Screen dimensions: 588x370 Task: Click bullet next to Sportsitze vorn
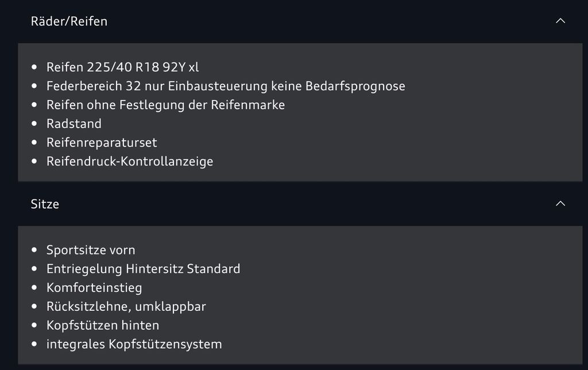[34, 250]
